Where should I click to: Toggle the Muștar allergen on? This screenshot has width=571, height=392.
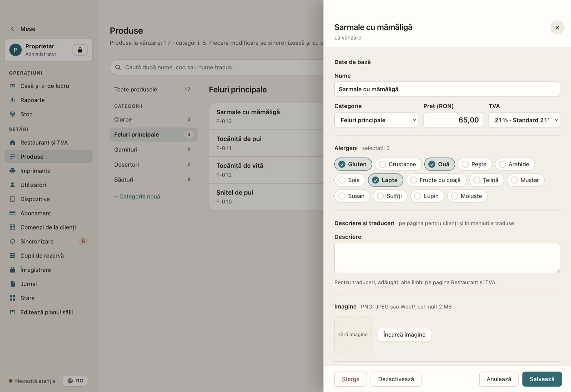(x=526, y=180)
